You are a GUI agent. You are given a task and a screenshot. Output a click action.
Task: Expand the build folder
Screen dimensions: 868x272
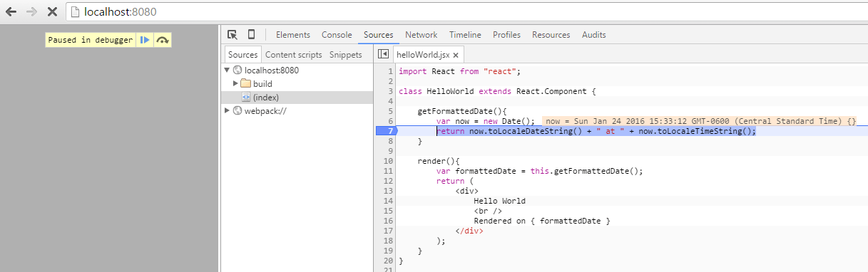(x=236, y=84)
